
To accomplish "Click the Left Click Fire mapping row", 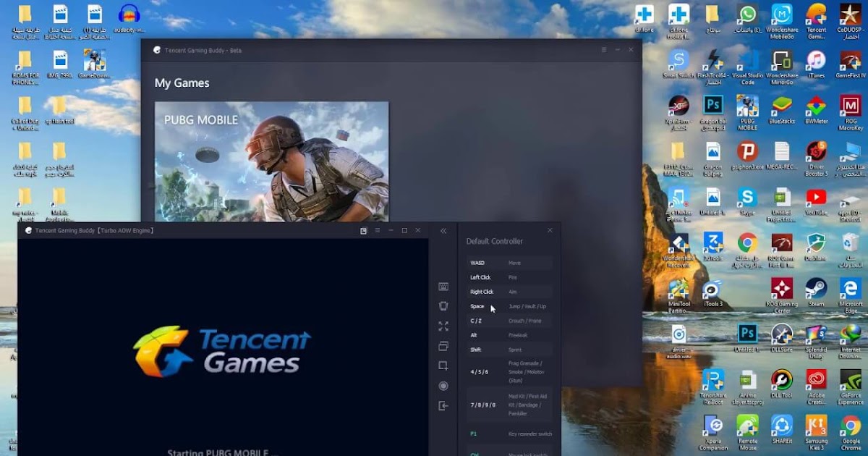I will click(509, 277).
